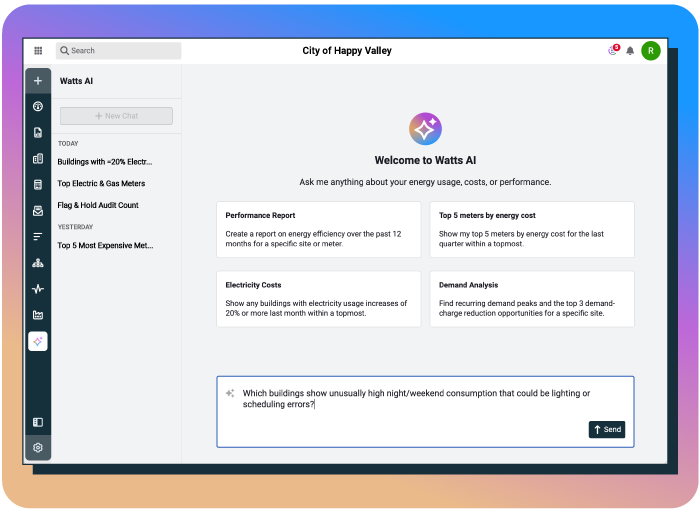Screen dimensions: 700x514
Task: Open the user avatar R menu
Action: [x=651, y=50]
